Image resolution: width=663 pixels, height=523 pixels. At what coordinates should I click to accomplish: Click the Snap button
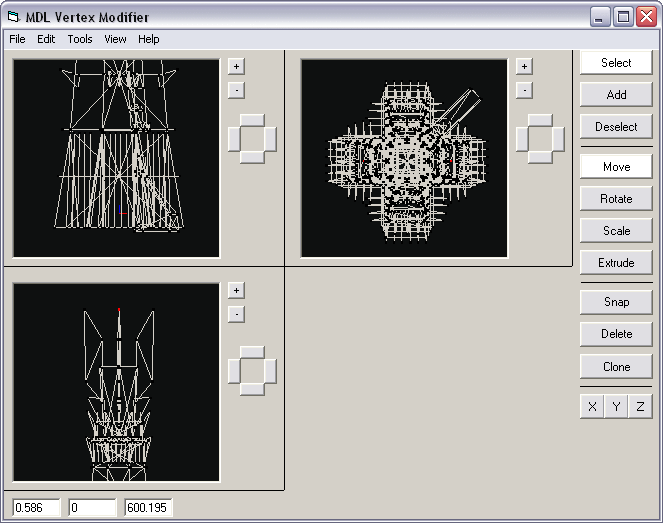pos(616,302)
